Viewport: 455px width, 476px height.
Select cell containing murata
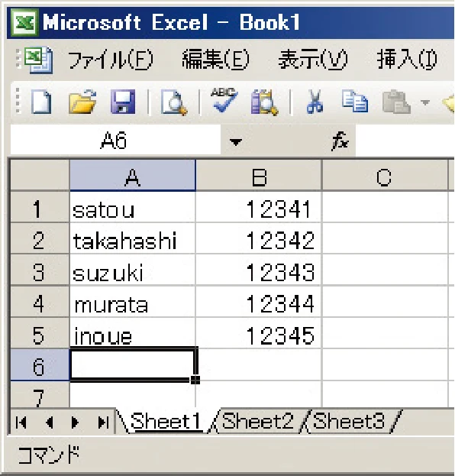pyautogui.click(x=133, y=302)
